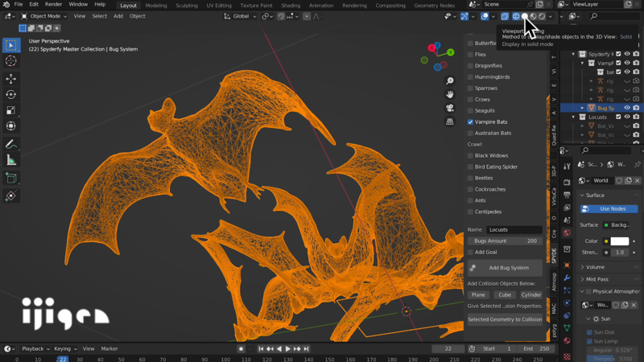Check the Black Widows checkbox
This screenshot has height=362, width=644.
470,155
